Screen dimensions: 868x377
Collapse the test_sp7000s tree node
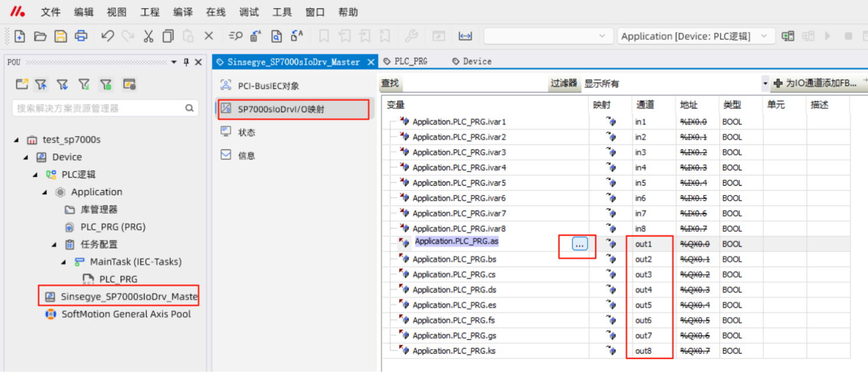pyautogui.click(x=16, y=139)
